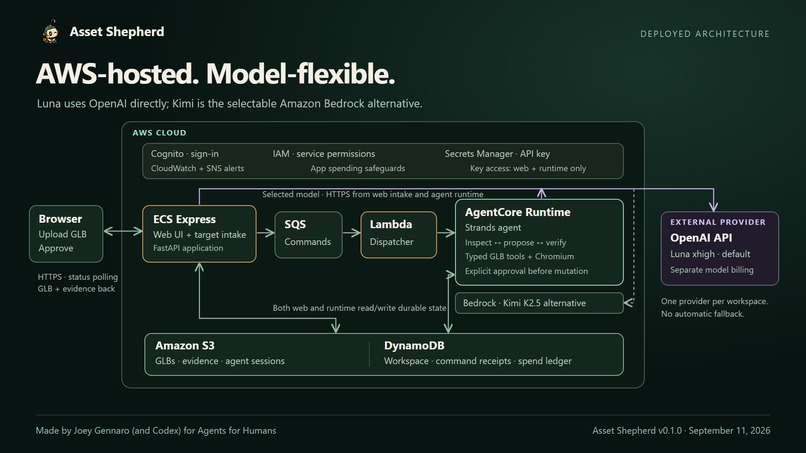Image resolution: width=806 pixels, height=453 pixels.
Task: Click the 'Amazon S3' title
Action: point(185,346)
